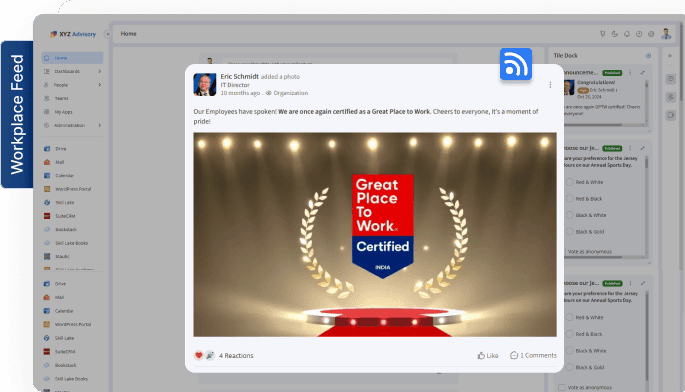The width and height of the screenshot is (685, 392).
Task: Open Eric Schmidt's name link on the post
Action: (239, 76)
